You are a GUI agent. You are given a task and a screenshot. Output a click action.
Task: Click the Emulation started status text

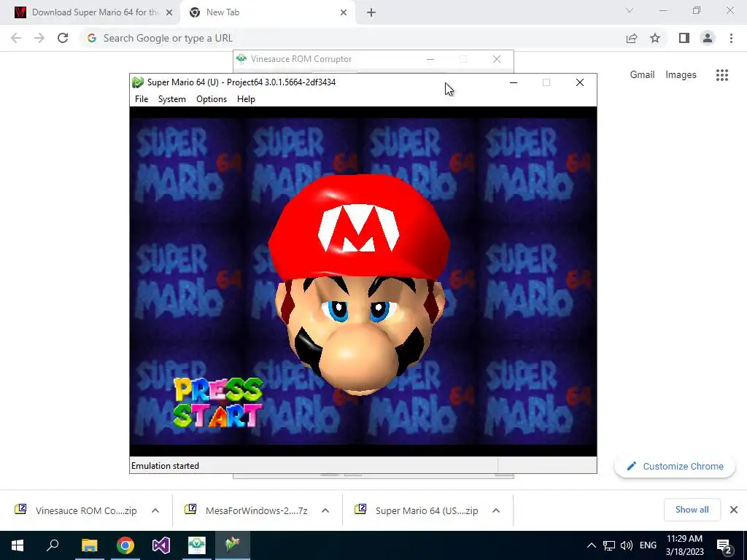click(x=165, y=466)
